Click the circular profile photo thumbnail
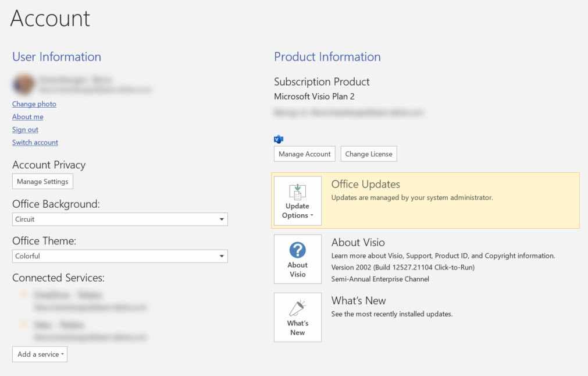Viewport: 588px width, 376px height. click(x=23, y=84)
